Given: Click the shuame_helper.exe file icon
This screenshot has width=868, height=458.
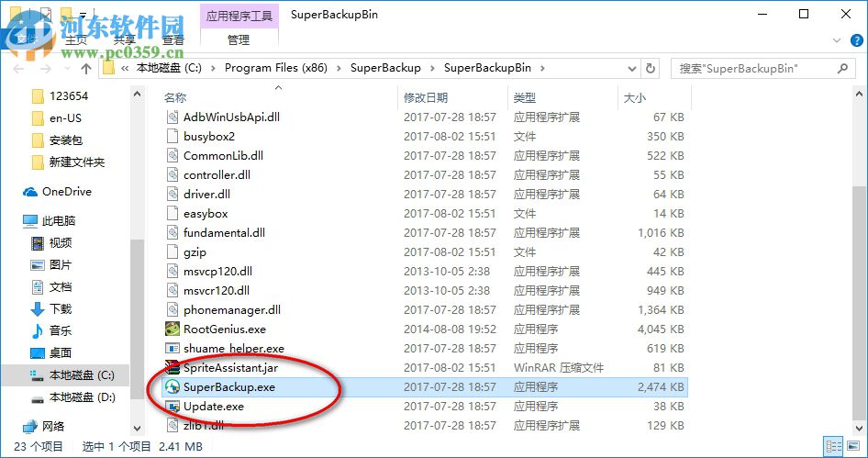Looking at the screenshot, I should click(172, 349).
